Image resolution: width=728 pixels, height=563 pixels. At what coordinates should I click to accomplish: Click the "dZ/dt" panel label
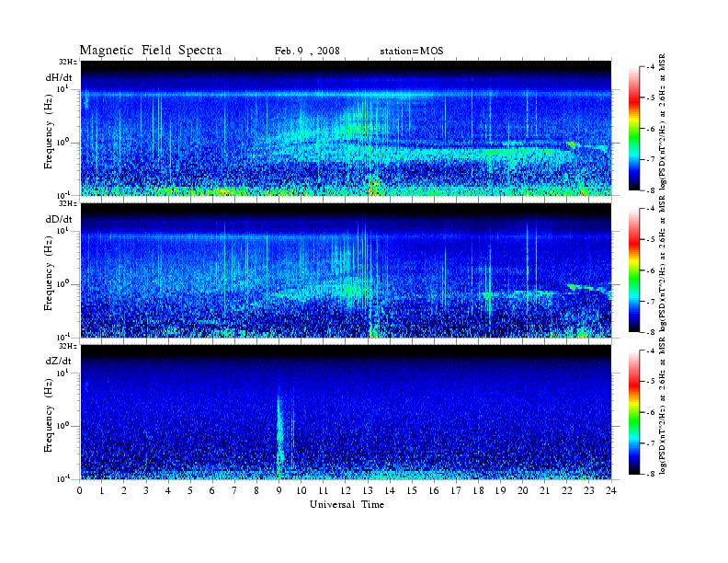coord(59,361)
